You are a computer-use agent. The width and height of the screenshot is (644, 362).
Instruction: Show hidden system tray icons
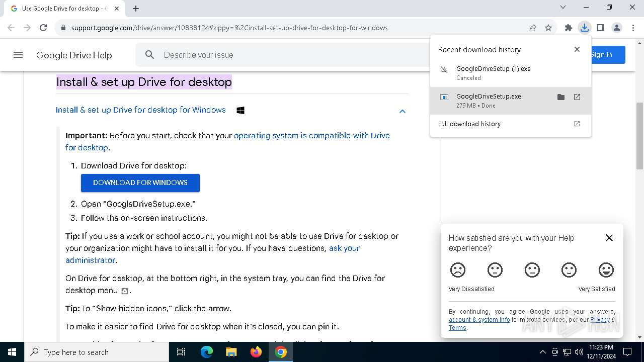click(x=542, y=352)
